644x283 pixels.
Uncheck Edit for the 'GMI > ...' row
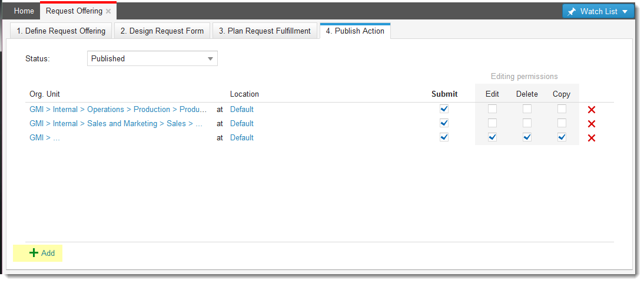click(492, 137)
